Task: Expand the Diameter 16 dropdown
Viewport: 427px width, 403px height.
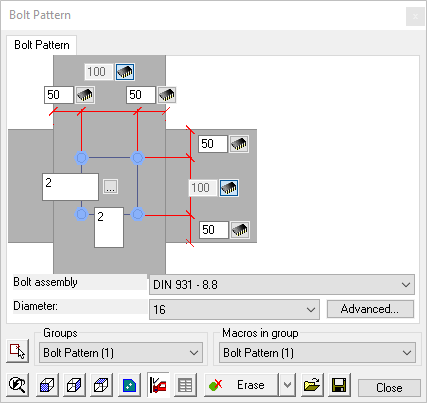Action: pyautogui.click(x=234, y=309)
